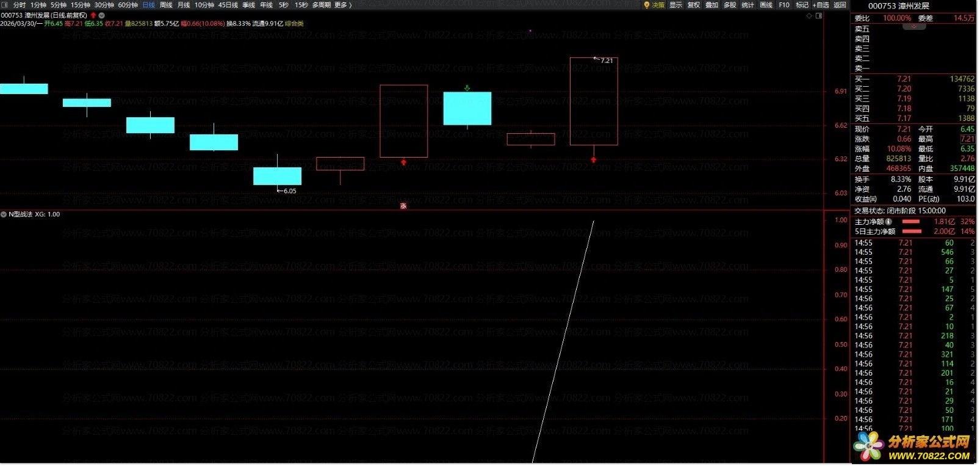The height and width of the screenshot is (466, 980).
Task: Toggle the side panel icon at chart corner
Action: pyautogui.click(x=819, y=16)
